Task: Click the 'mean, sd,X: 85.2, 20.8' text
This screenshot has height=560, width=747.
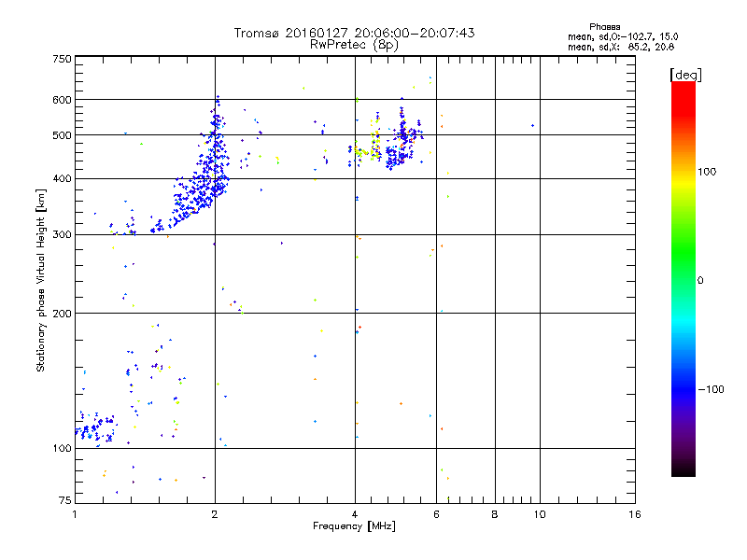Action: [x=621, y=47]
